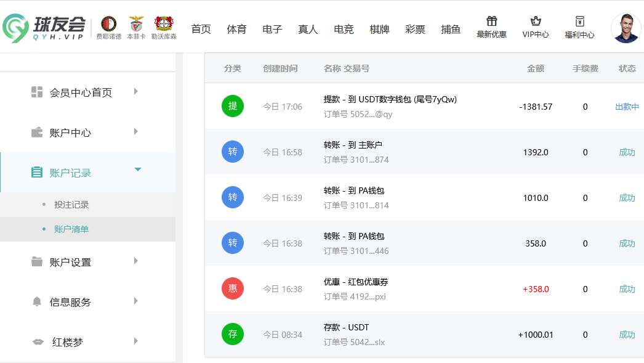Viewport: 644px width, 363px height.
Task: Click the user avatar photo
Action: coord(626,28)
